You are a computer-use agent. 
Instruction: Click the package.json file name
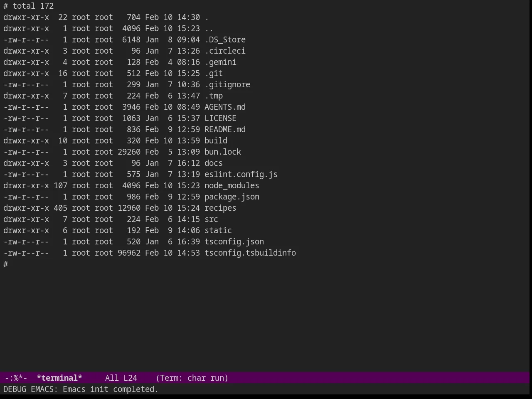232,197
